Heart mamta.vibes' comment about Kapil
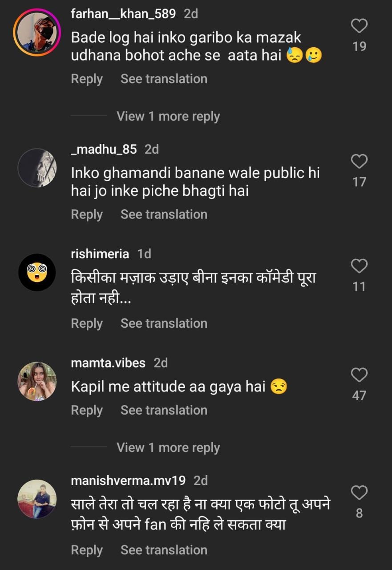This screenshot has height=570, width=392. click(x=359, y=375)
